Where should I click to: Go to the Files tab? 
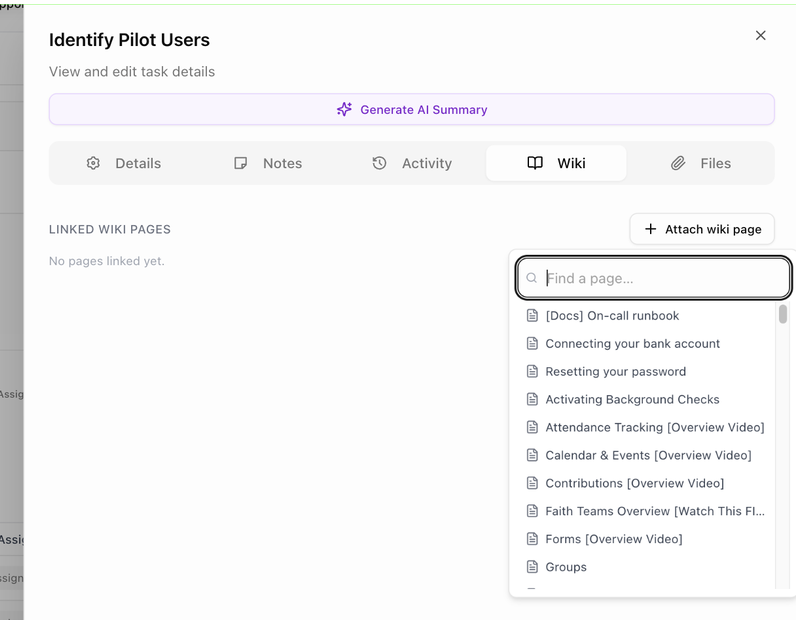pos(701,163)
